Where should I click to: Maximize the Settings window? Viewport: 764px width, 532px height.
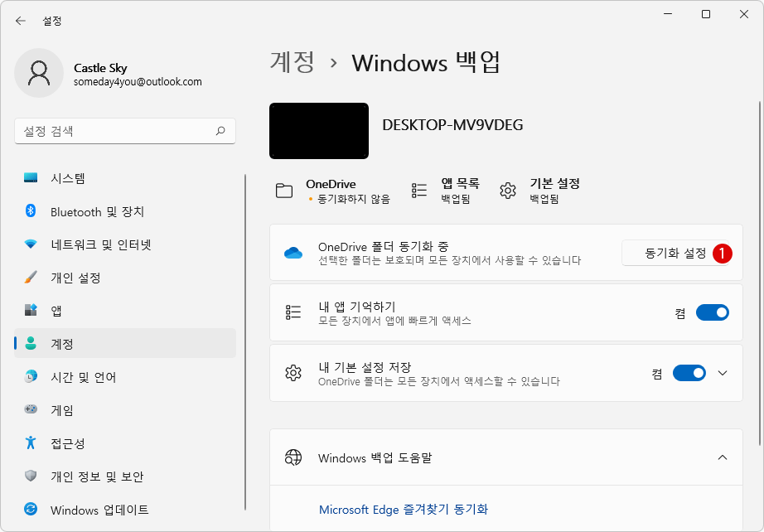coord(705,14)
